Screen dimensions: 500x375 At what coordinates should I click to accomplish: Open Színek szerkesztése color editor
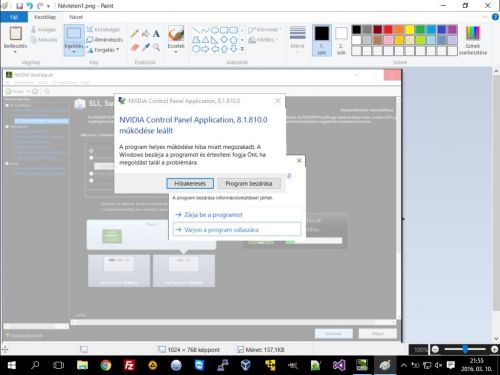(473, 40)
